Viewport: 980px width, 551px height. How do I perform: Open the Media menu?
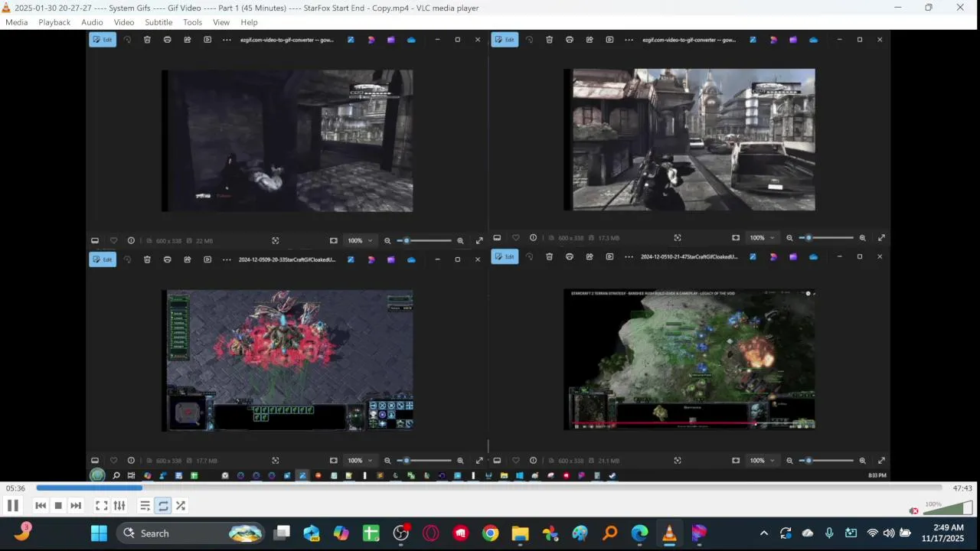click(16, 22)
